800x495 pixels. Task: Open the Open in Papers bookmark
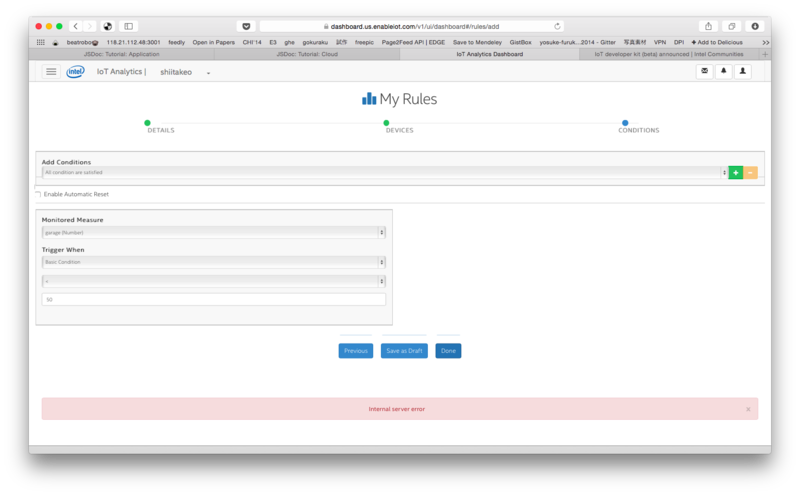[x=213, y=42]
